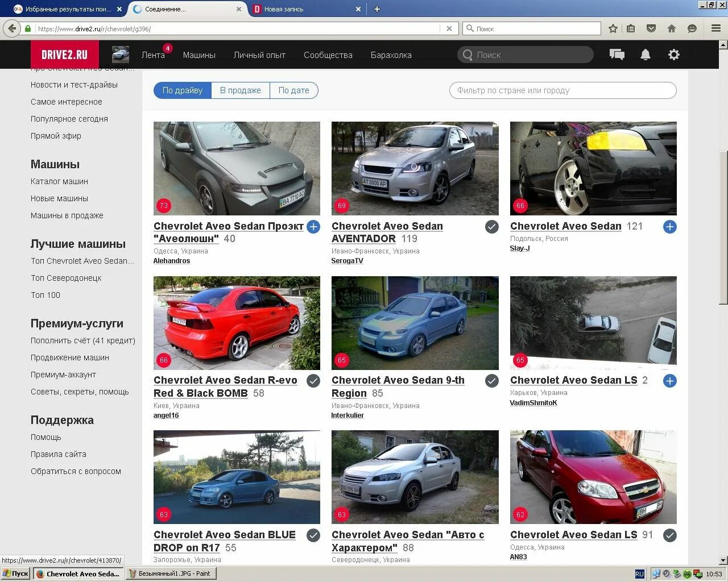This screenshot has width=728, height=582.
Task: Open Правила сайта sidebar link
Action: pos(59,454)
